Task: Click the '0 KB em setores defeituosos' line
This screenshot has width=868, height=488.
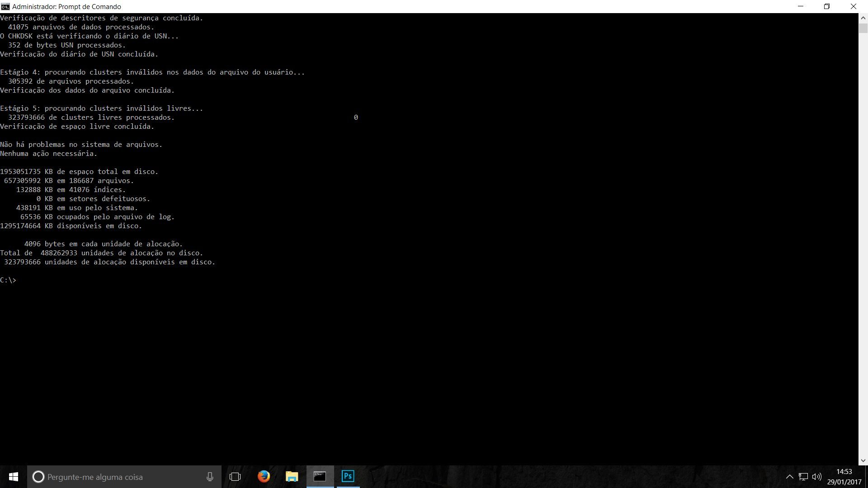Action: [93, 199]
